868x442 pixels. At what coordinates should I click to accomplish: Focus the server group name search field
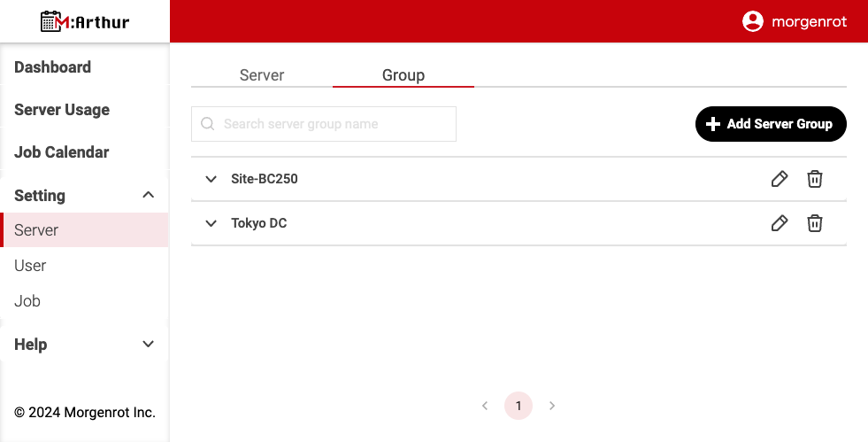pyautogui.click(x=332, y=124)
